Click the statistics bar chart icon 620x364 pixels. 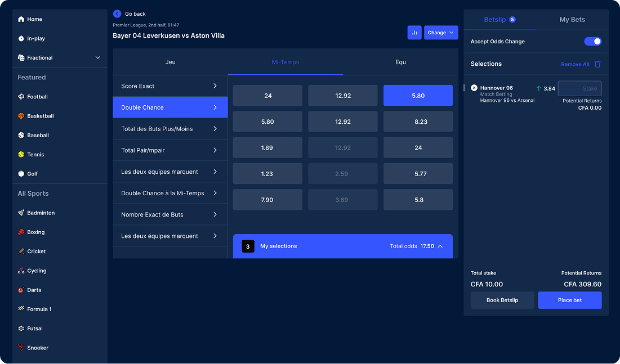[414, 33]
